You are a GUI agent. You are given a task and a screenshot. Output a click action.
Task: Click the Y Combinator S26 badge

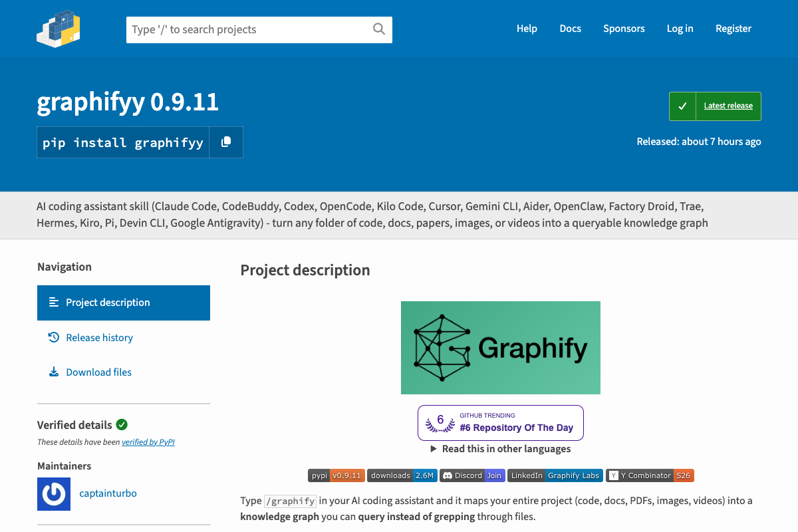coord(650,475)
